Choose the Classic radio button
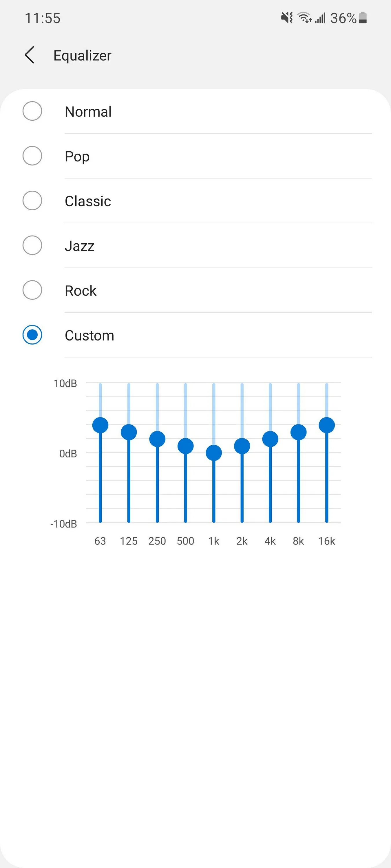This screenshot has width=391, height=868. point(32,201)
